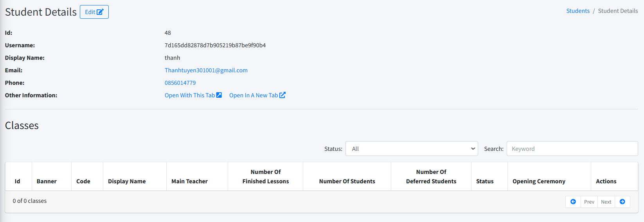644x222 pixels.
Task: Click the Search keyword input field
Action: (572, 149)
